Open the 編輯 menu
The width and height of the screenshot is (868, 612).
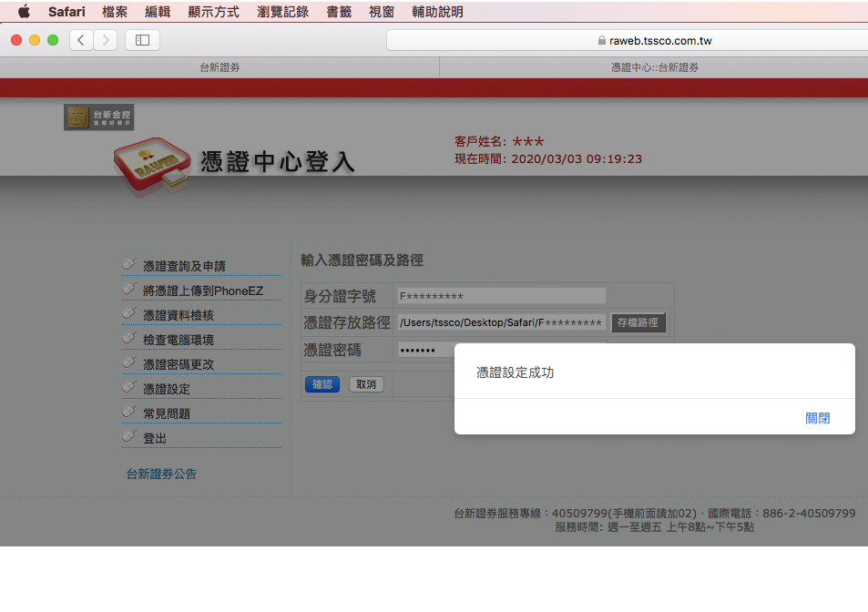[158, 12]
